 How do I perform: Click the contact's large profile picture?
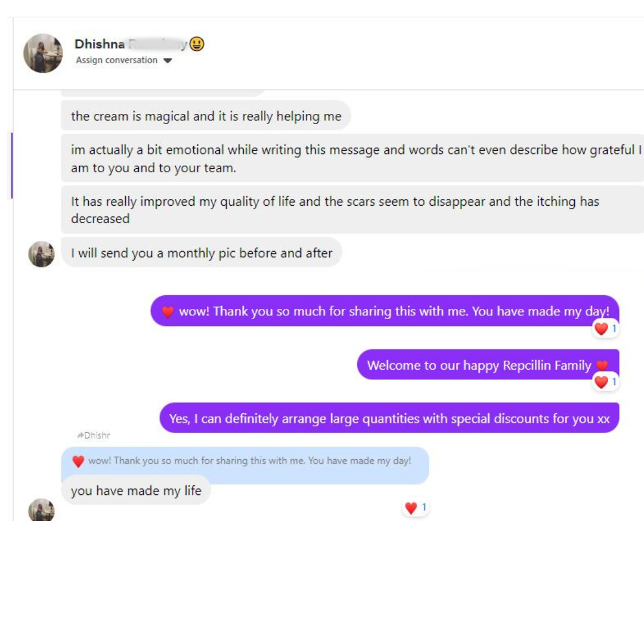tap(43, 54)
